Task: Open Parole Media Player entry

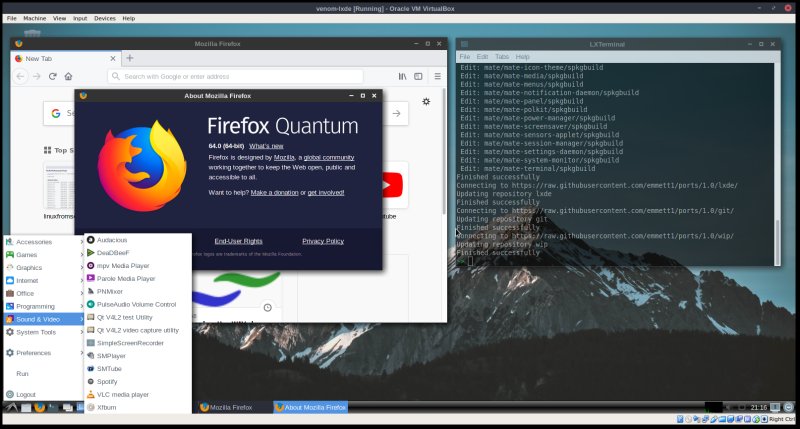Action: tap(138, 279)
